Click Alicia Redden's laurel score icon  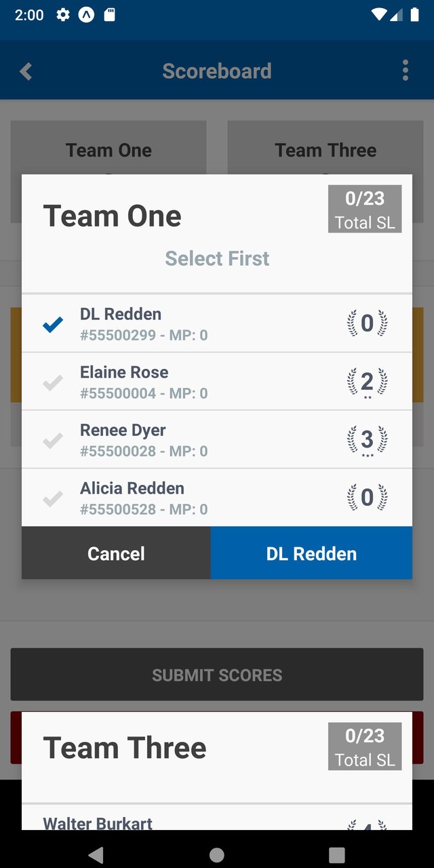367,497
